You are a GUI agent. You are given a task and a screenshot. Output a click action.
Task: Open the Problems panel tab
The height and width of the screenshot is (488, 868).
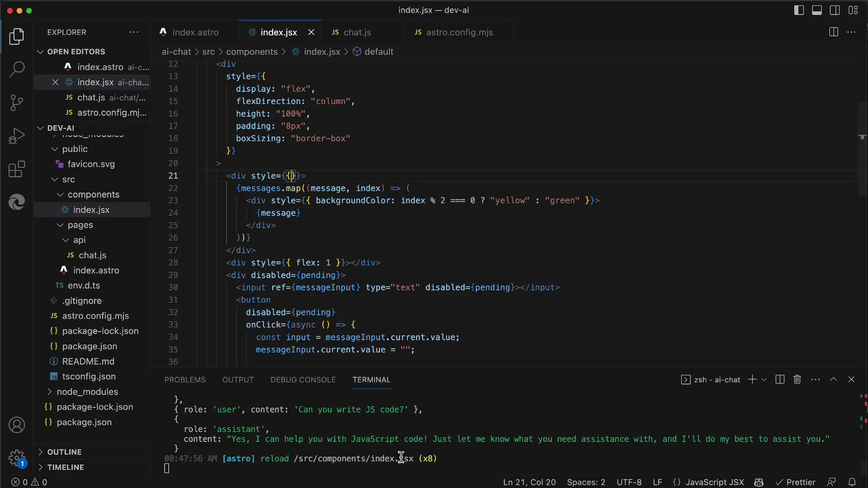click(x=185, y=379)
